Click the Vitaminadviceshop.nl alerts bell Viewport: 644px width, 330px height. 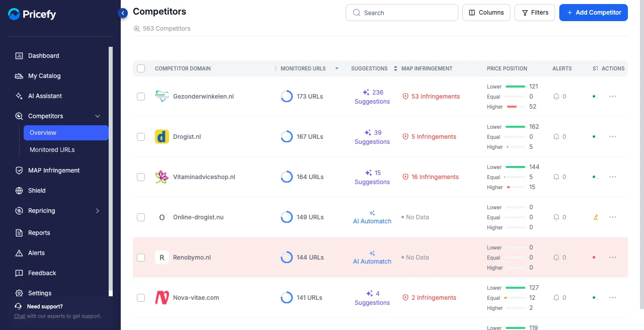pyautogui.click(x=556, y=177)
